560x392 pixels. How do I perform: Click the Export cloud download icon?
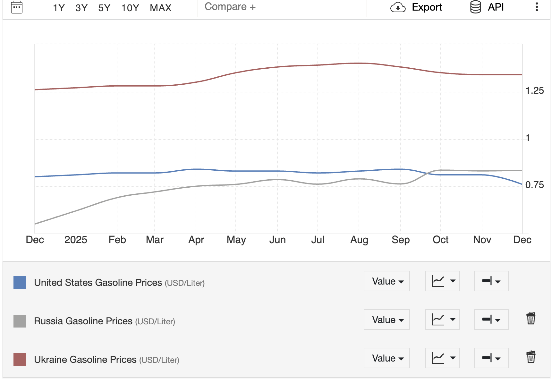[398, 7]
